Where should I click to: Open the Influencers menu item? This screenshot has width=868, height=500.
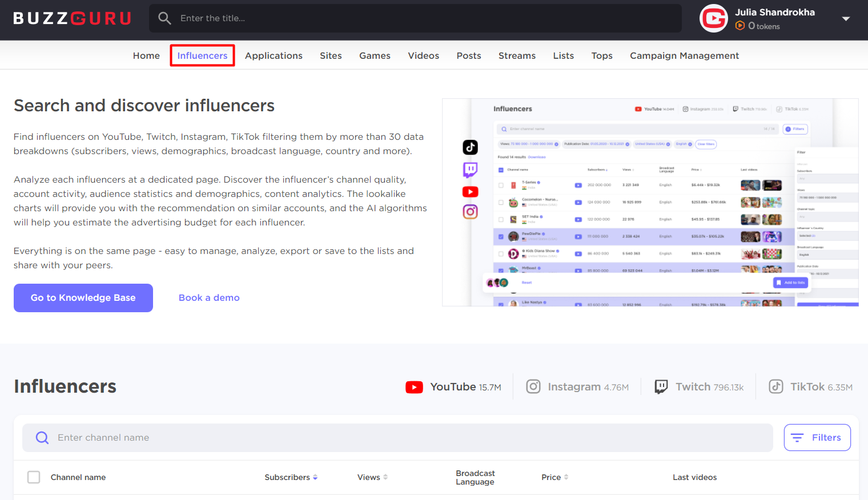pos(202,55)
